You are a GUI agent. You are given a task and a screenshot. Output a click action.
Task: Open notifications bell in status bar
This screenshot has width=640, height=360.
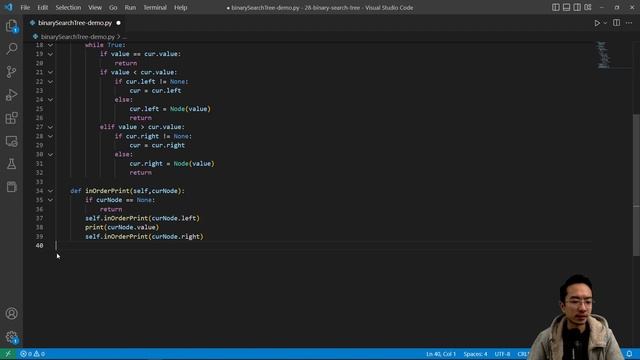(x=629, y=354)
